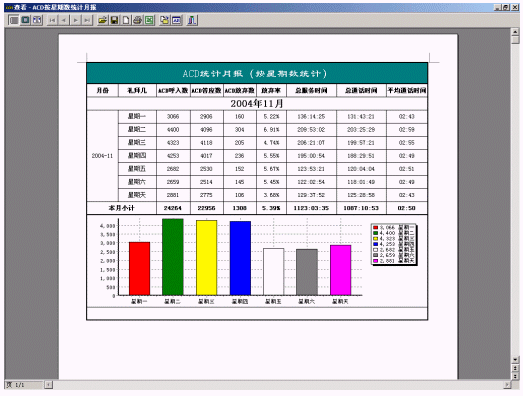This screenshot has width=523, height=396.
Task: Click the blue bar in the chart
Action: (240, 258)
